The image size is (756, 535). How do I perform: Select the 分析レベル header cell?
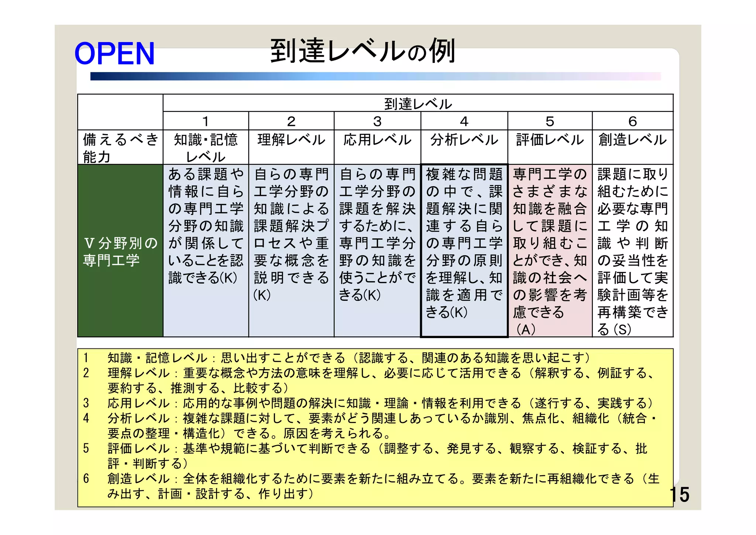tap(464, 147)
